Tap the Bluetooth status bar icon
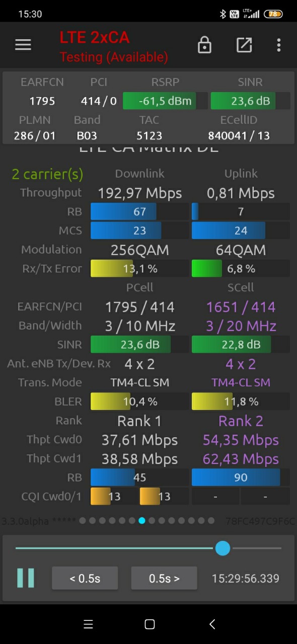This screenshot has height=644, width=297. 223,14
